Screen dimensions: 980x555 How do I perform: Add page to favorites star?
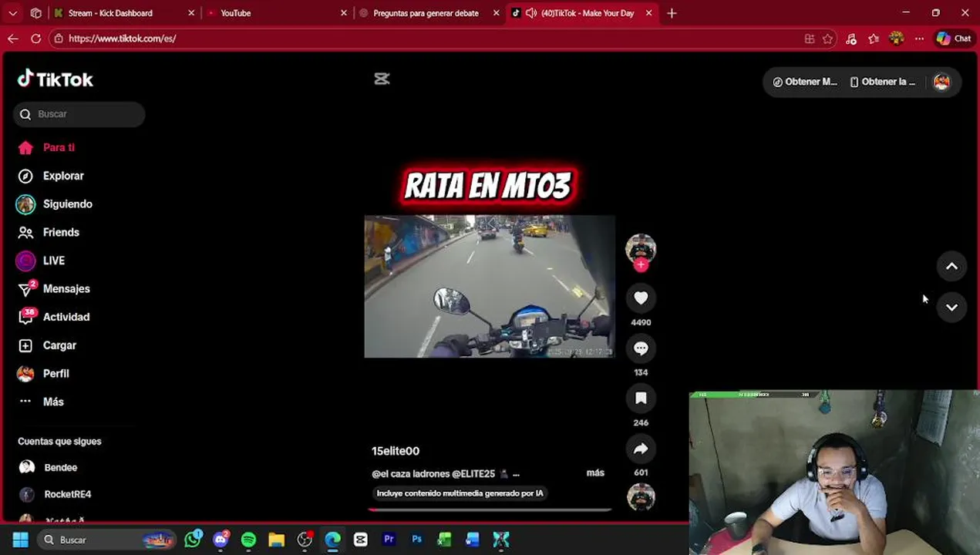pyautogui.click(x=827, y=39)
